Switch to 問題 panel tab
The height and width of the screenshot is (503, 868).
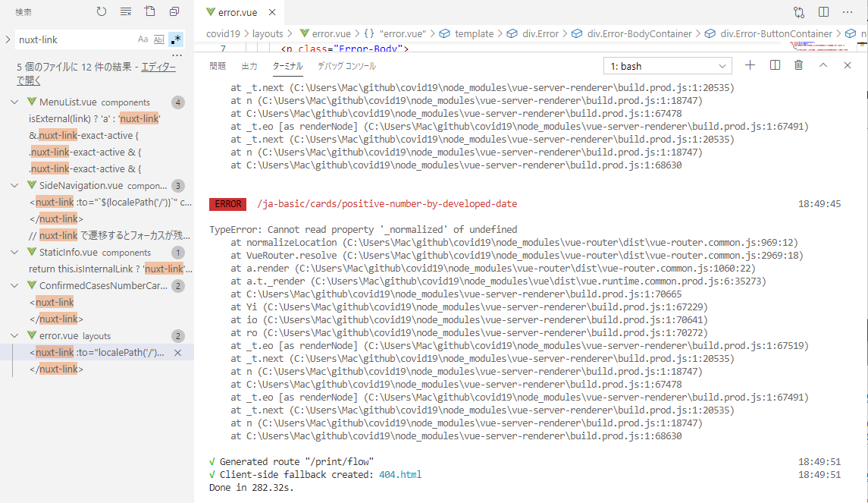point(218,66)
